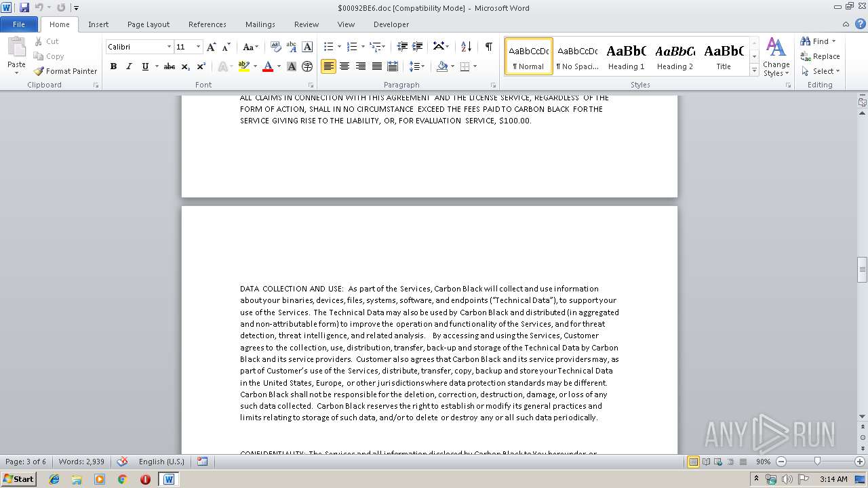Toggle superscript formatting
The height and width of the screenshot is (488, 868).
[201, 66]
